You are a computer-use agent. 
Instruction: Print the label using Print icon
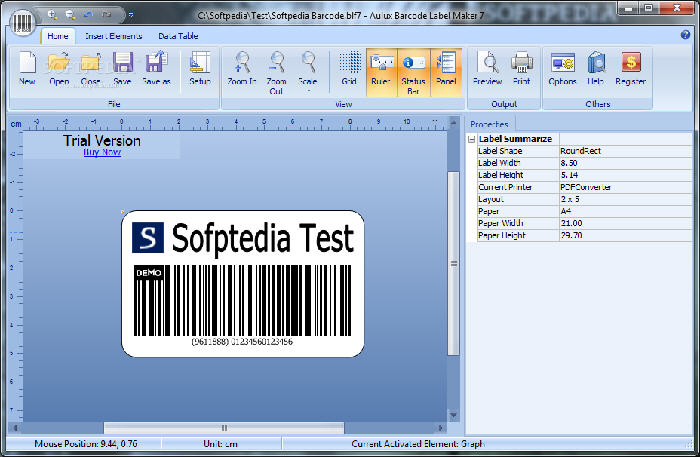[x=521, y=68]
